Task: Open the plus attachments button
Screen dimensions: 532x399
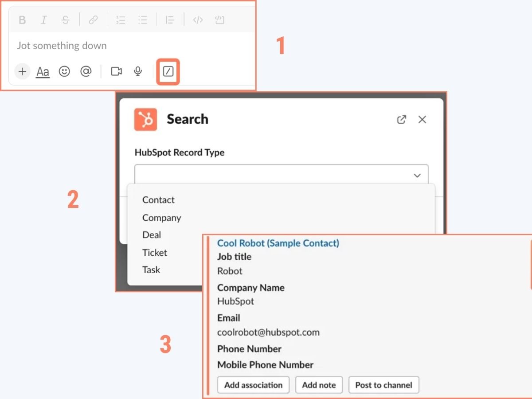Action: [x=22, y=71]
